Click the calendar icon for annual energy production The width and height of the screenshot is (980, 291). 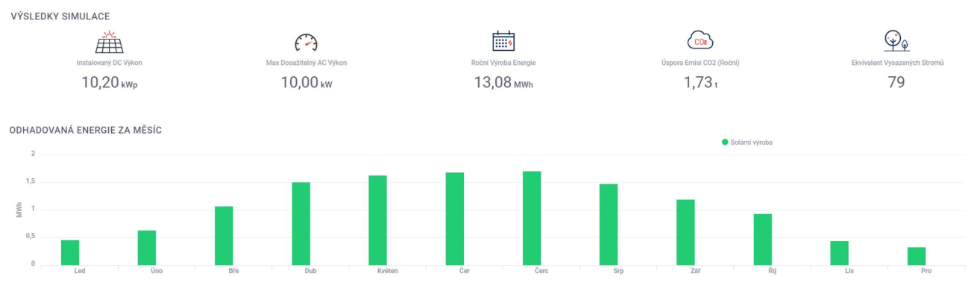[503, 41]
